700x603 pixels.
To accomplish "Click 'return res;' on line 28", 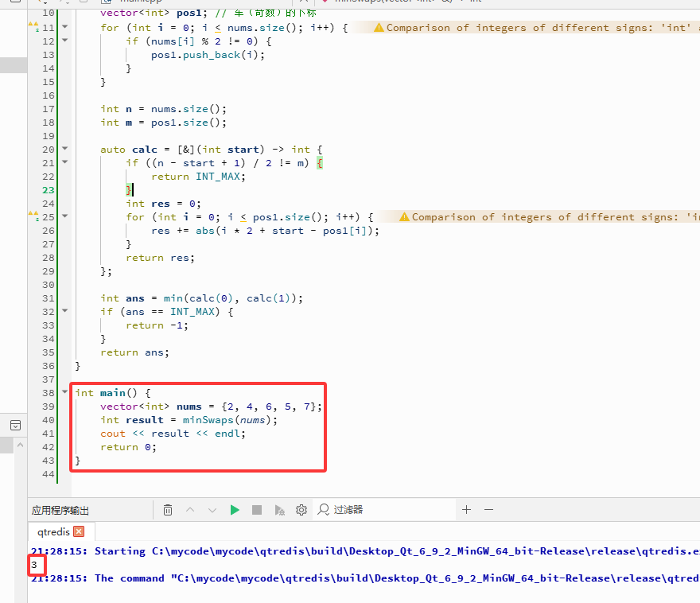I will tap(160, 258).
